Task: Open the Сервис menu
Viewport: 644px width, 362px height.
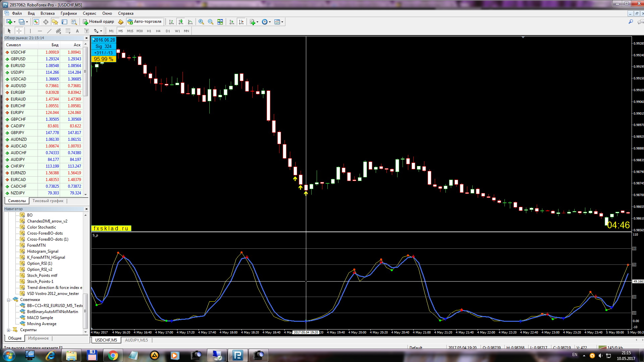Action: click(x=90, y=13)
